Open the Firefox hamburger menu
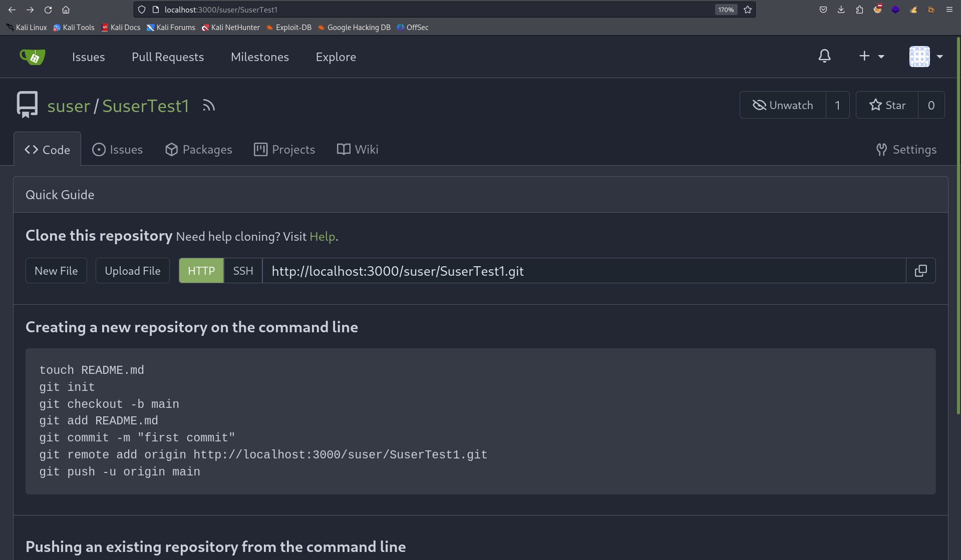This screenshot has height=560, width=961. coord(949,10)
